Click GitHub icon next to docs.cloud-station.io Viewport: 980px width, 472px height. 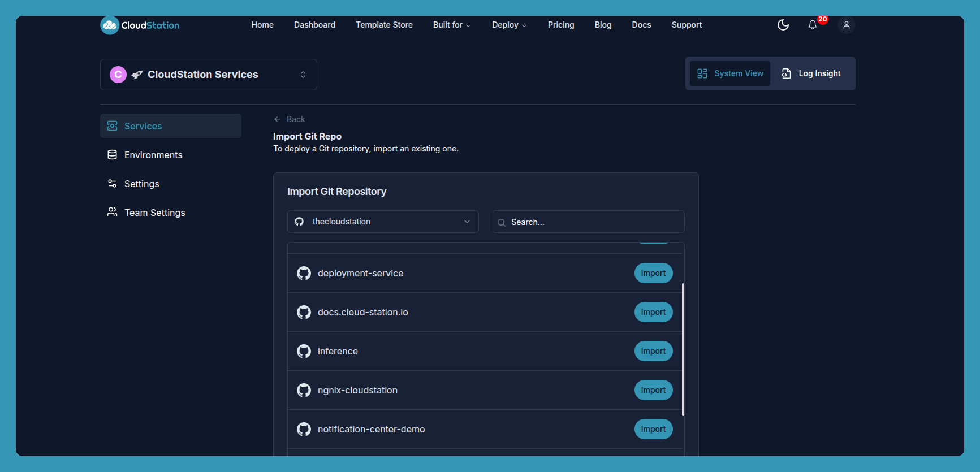304,313
